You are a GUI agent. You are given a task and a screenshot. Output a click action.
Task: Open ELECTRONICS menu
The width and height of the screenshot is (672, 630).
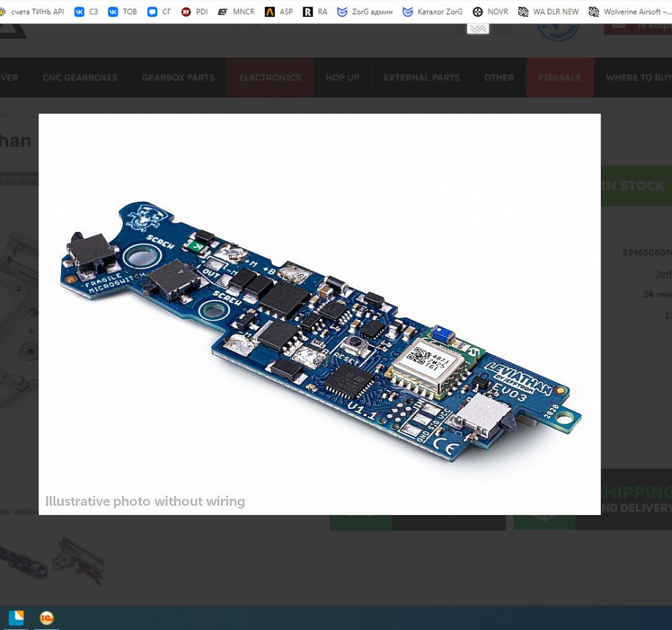pos(270,77)
